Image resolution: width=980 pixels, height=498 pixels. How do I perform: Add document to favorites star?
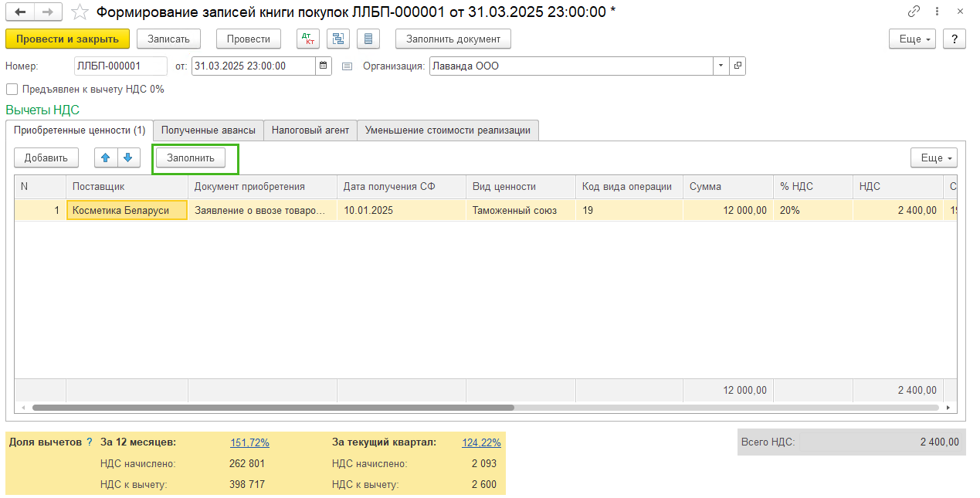pyautogui.click(x=79, y=12)
